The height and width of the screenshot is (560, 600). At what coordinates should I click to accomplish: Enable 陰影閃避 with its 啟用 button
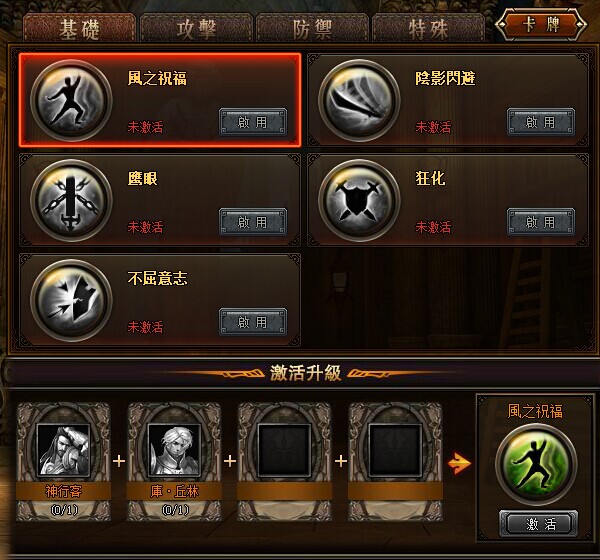tap(541, 122)
